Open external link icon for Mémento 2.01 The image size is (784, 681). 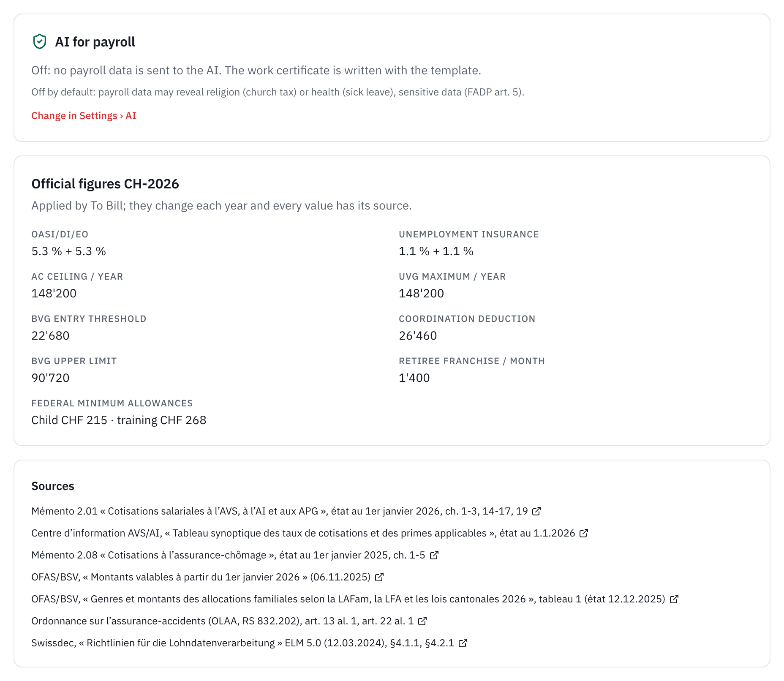click(x=536, y=511)
